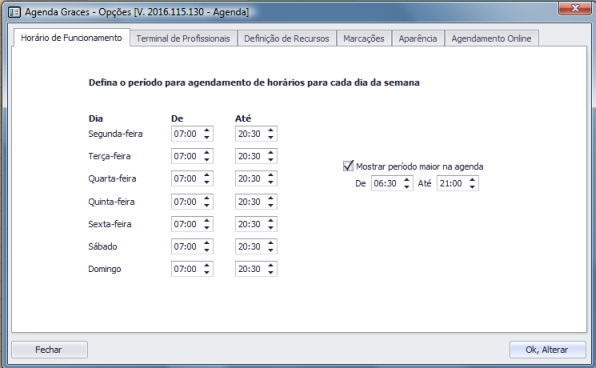Image resolution: width=596 pixels, height=368 pixels.
Task: Increase Domingo De time
Action: pyautogui.click(x=206, y=265)
